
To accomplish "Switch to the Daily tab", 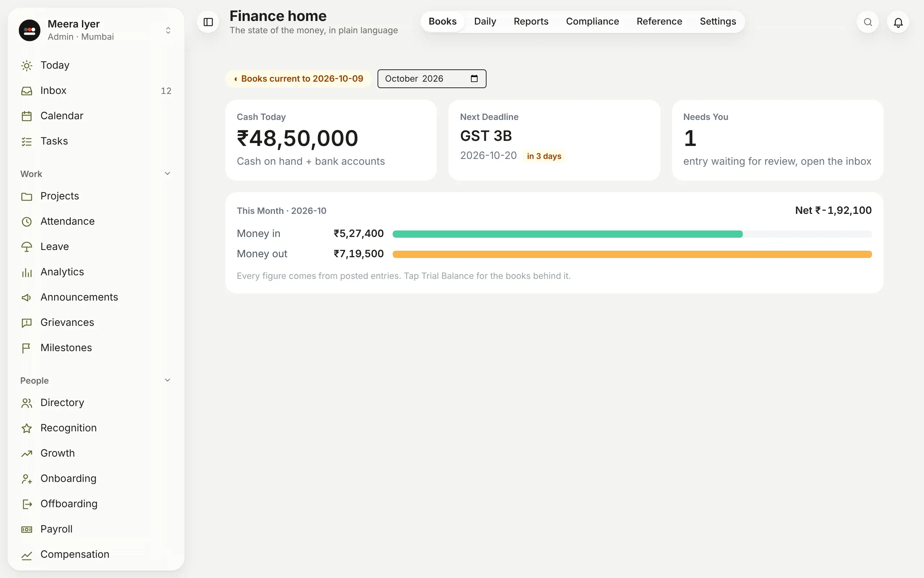I will point(485,21).
